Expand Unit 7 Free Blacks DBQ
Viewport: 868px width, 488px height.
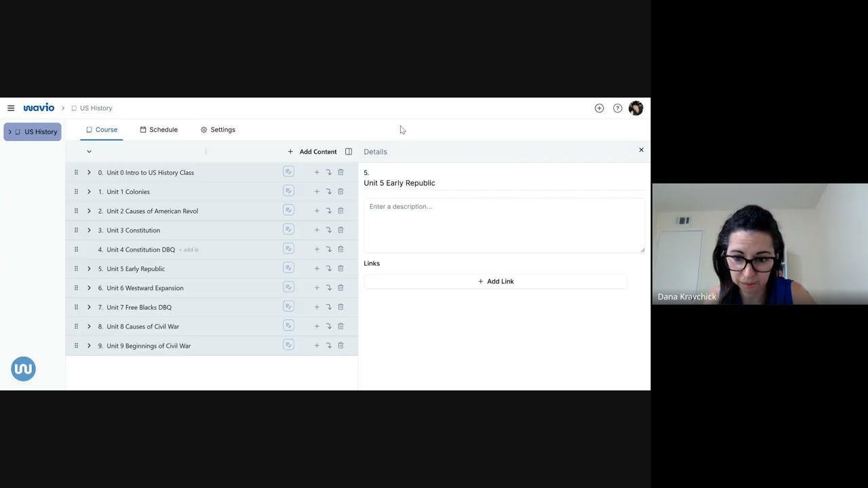pyautogui.click(x=89, y=307)
